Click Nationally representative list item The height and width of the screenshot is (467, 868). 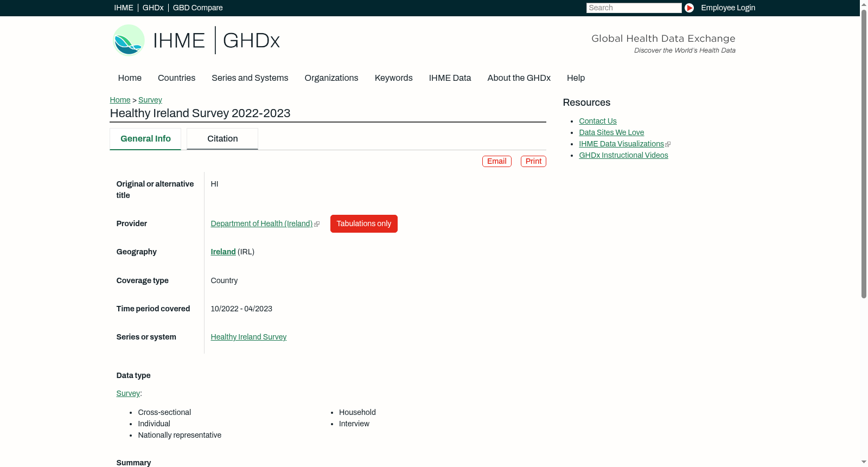coord(180,435)
